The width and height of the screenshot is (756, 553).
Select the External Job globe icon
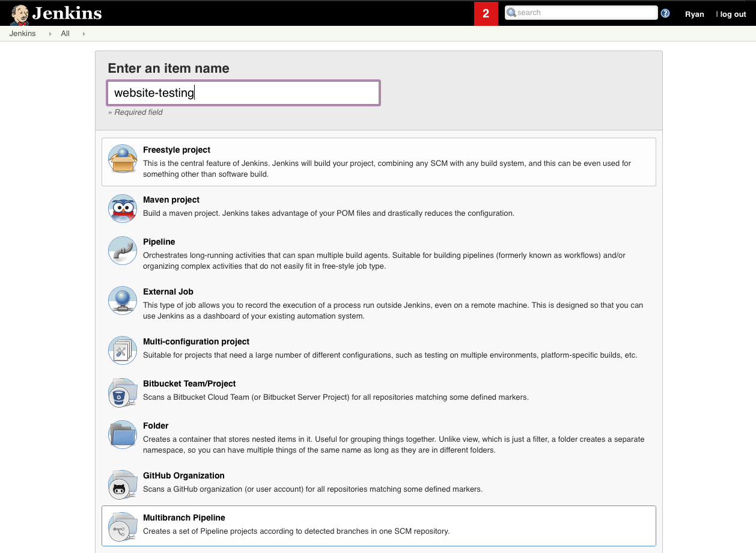point(123,301)
